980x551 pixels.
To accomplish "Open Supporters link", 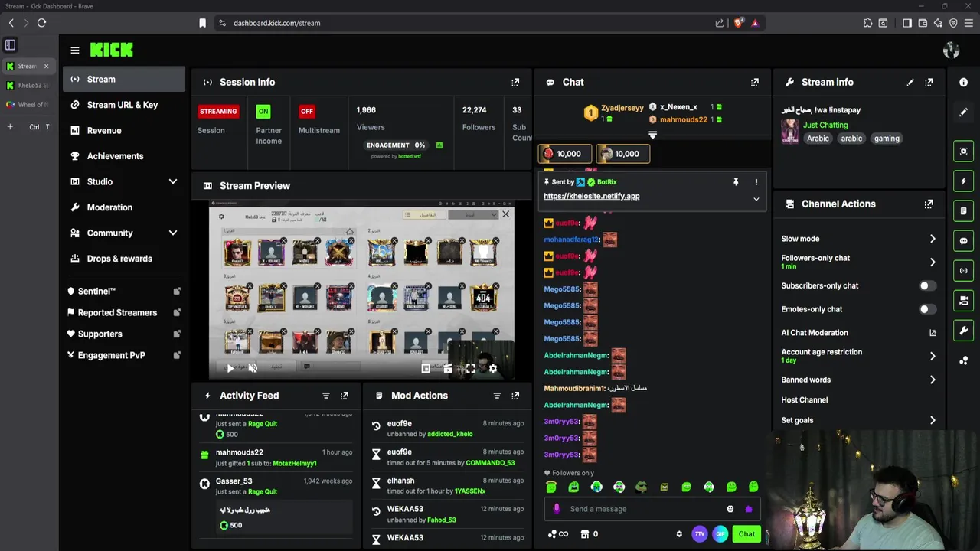I will click(x=123, y=334).
